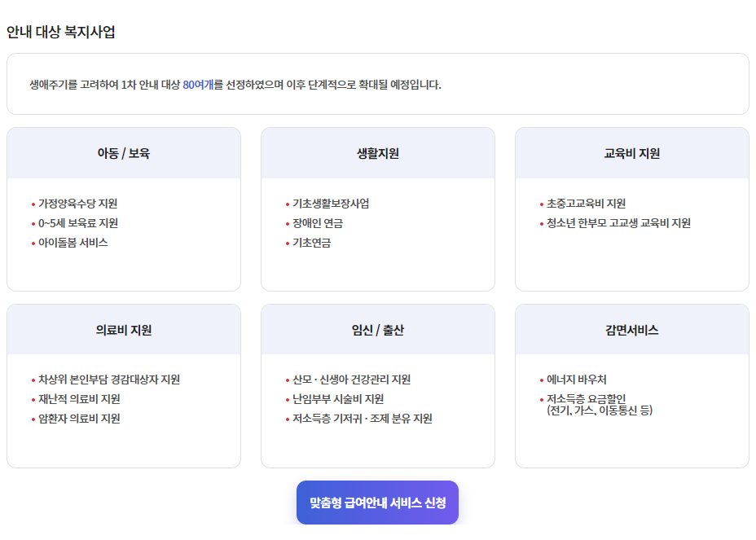Open 장애인 연금 item
This screenshot has width=756, height=540.
point(318,222)
